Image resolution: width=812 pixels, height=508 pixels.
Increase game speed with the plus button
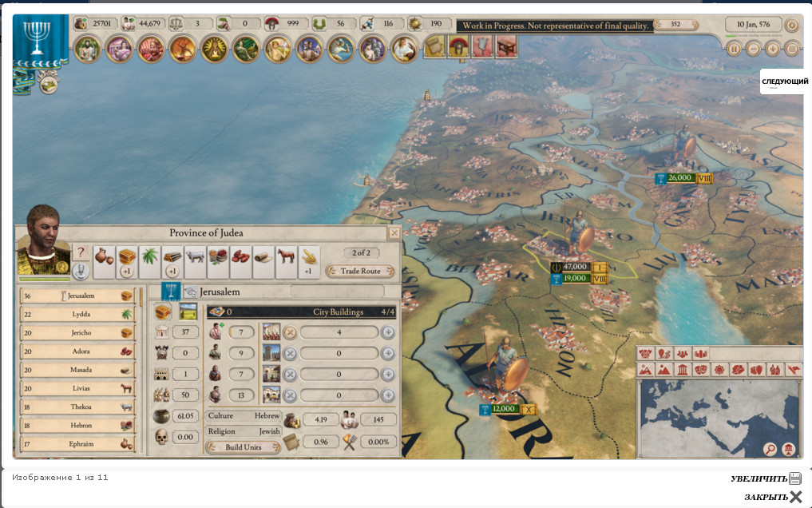772,50
